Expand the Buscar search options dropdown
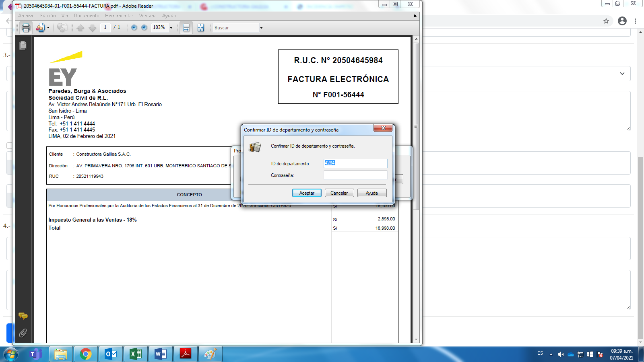The height and width of the screenshot is (362, 644). [x=261, y=28]
